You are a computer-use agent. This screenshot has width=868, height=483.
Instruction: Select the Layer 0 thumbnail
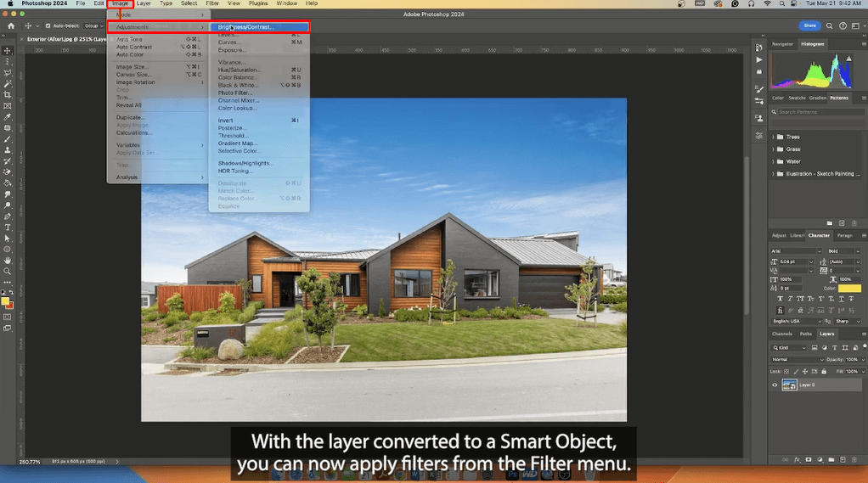pyautogui.click(x=789, y=385)
